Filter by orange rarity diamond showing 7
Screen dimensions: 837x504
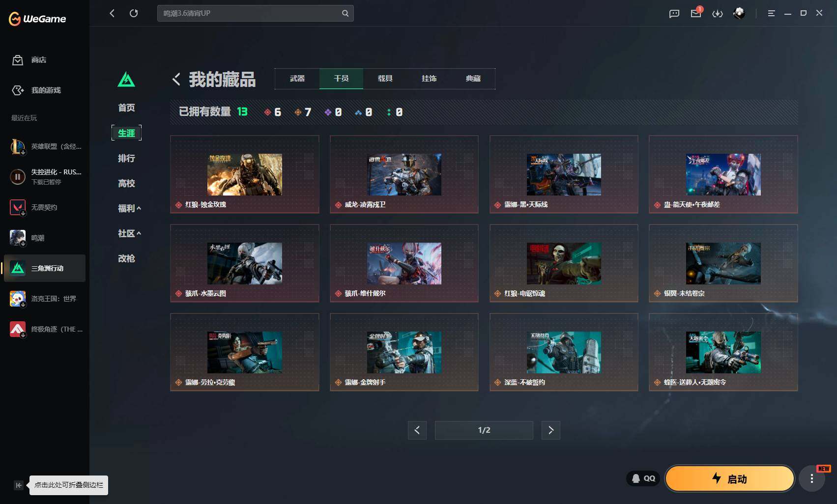pyautogui.click(x=303, y=112)
